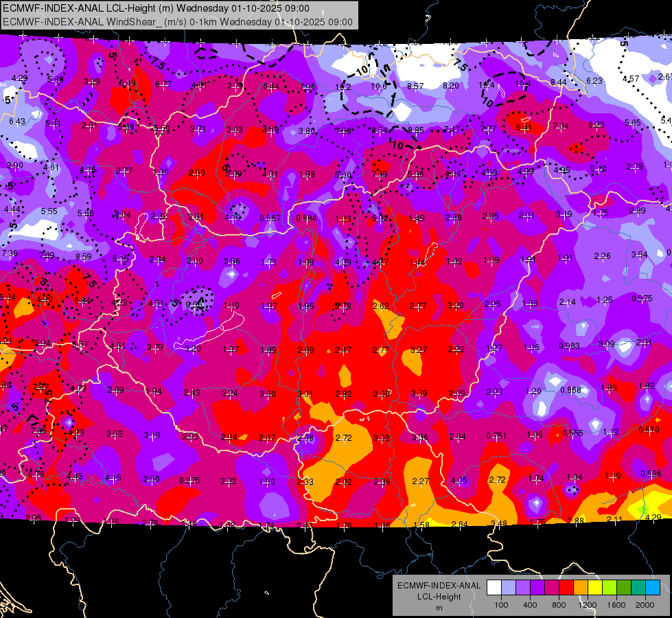The height and width of the screenshot is (618, 672).
Task: Select the orange legend swatch
Action: tap(581, 588)
